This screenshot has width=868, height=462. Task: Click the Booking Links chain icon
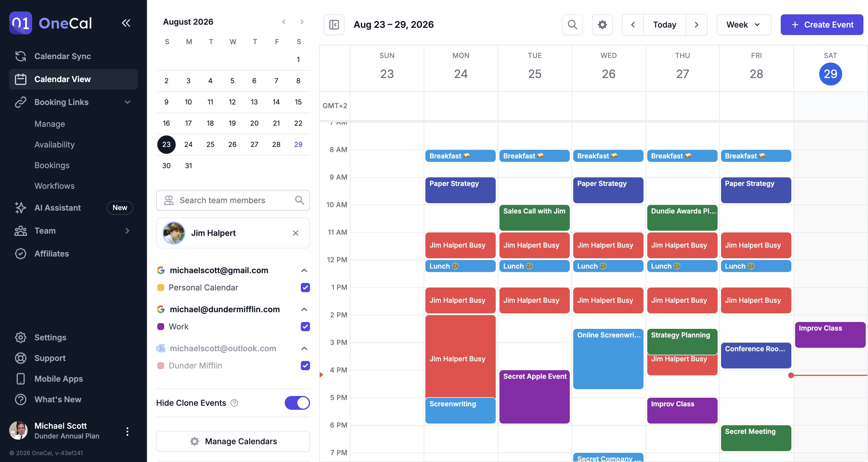point(21,102)
